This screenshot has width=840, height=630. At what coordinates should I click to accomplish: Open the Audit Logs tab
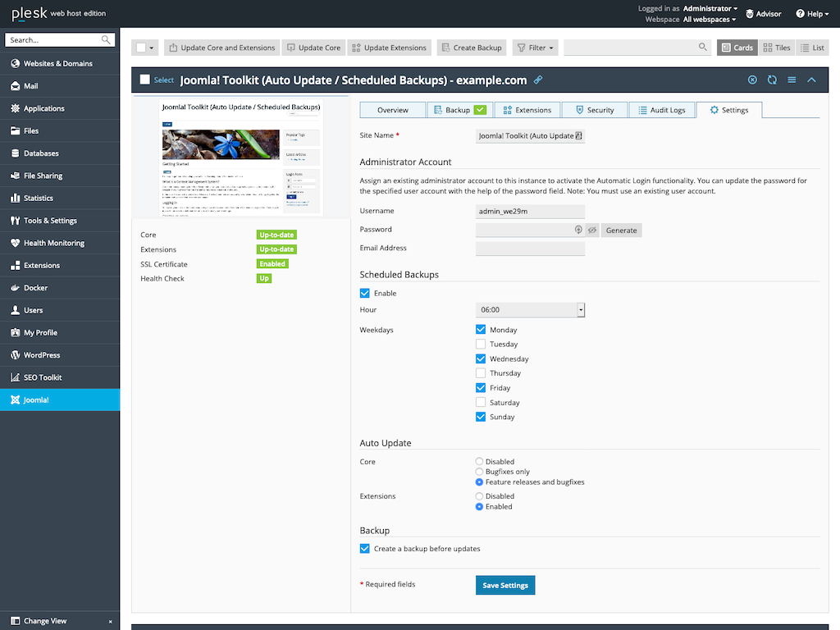click(x=661, y=109)
